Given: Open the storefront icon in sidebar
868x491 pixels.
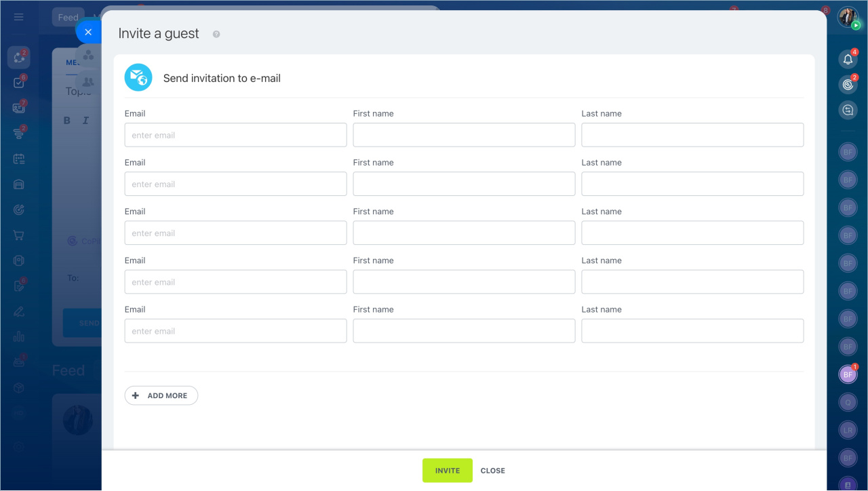Looking at the screenshot, I should point(18,184).
